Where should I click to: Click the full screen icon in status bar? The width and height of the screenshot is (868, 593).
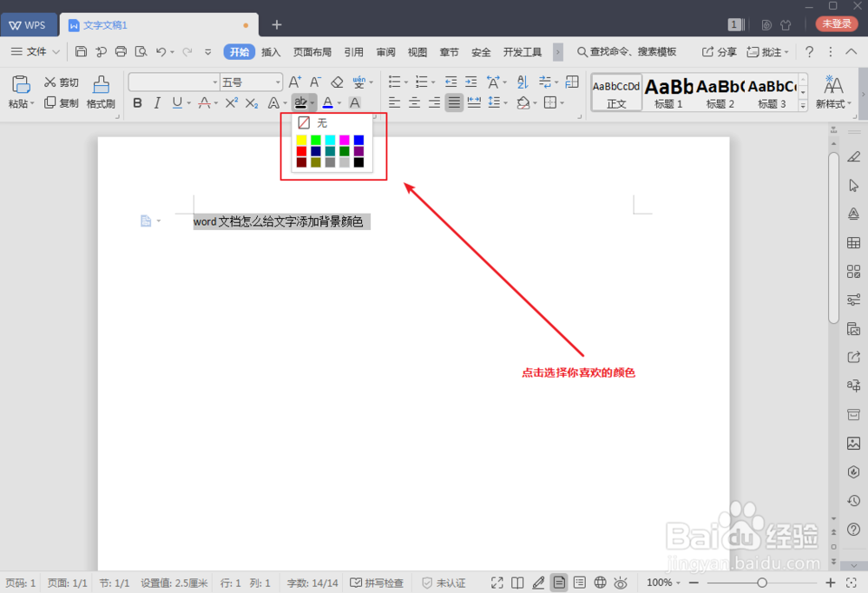point(496,583)
